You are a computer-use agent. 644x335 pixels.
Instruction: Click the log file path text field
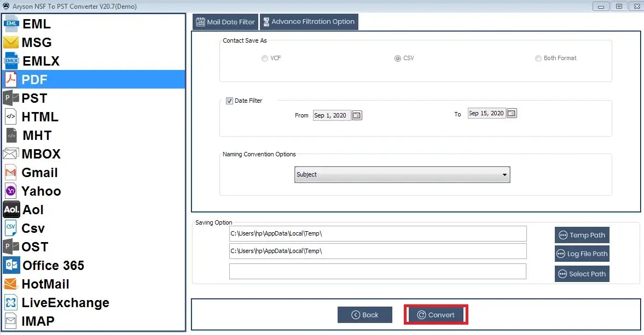[x=378, y=251]
